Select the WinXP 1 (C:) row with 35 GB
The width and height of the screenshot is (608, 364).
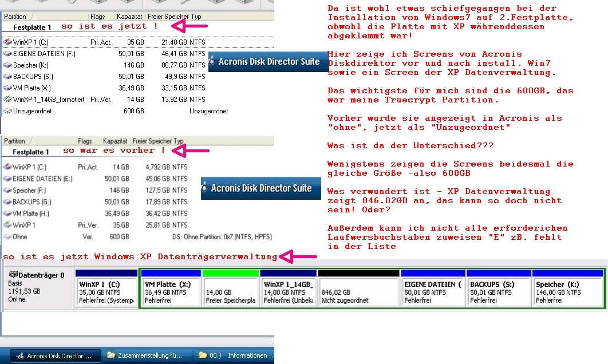137,42
